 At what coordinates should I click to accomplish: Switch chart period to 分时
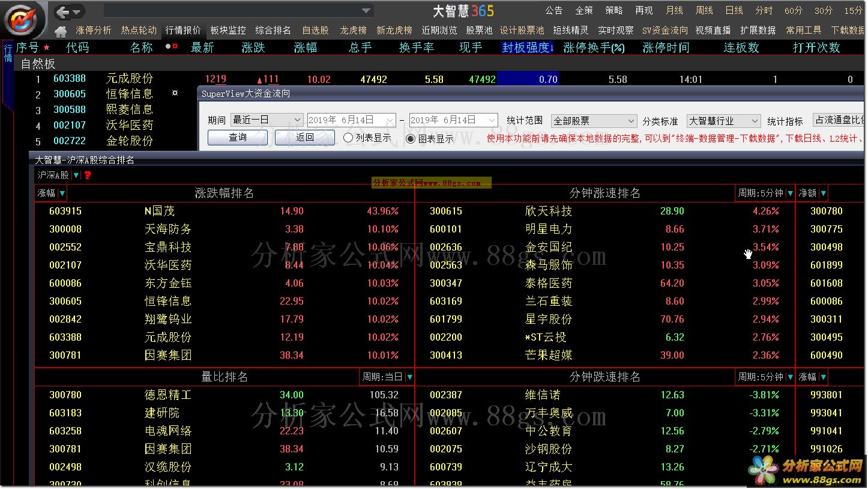764,11
